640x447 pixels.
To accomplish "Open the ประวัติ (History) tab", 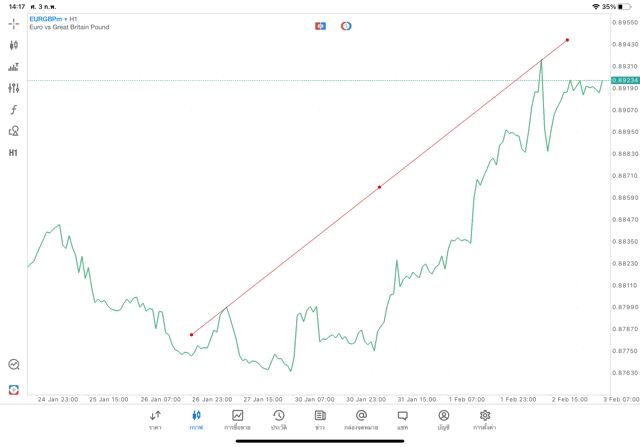I will click(278, 419).
